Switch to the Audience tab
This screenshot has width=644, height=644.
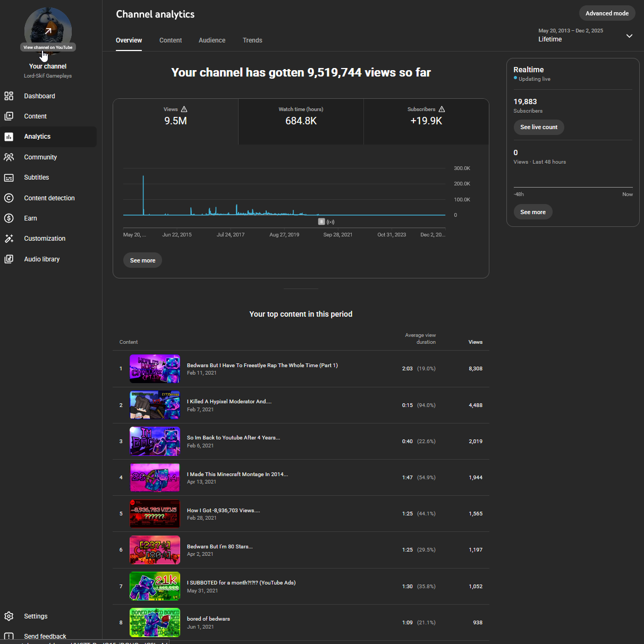point(212,40)
